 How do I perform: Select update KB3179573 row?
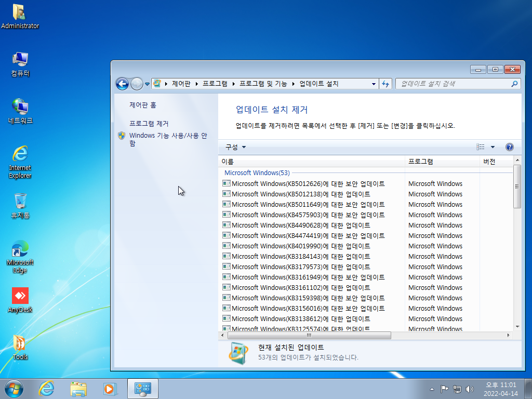tap(365, 267)
